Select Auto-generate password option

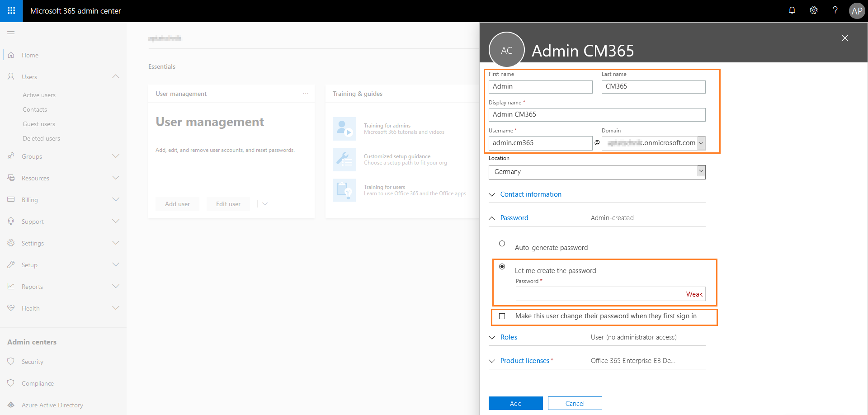tap(502, 244)
